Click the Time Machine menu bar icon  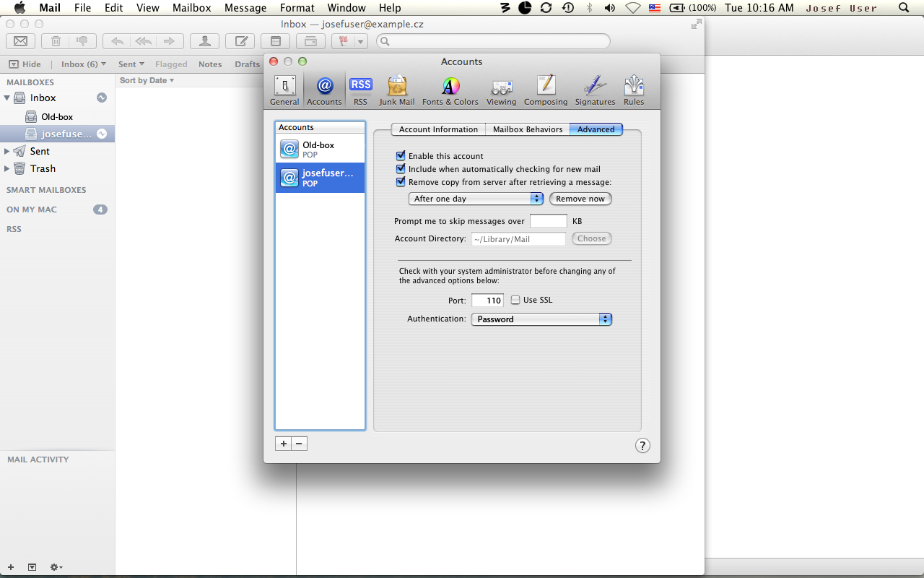pyautogui.click(x=568, y=8)
